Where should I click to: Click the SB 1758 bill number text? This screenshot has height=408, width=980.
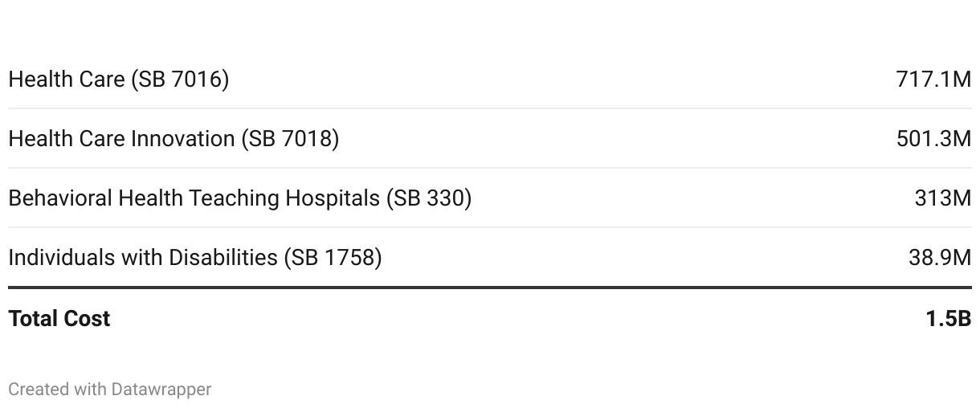333,258
